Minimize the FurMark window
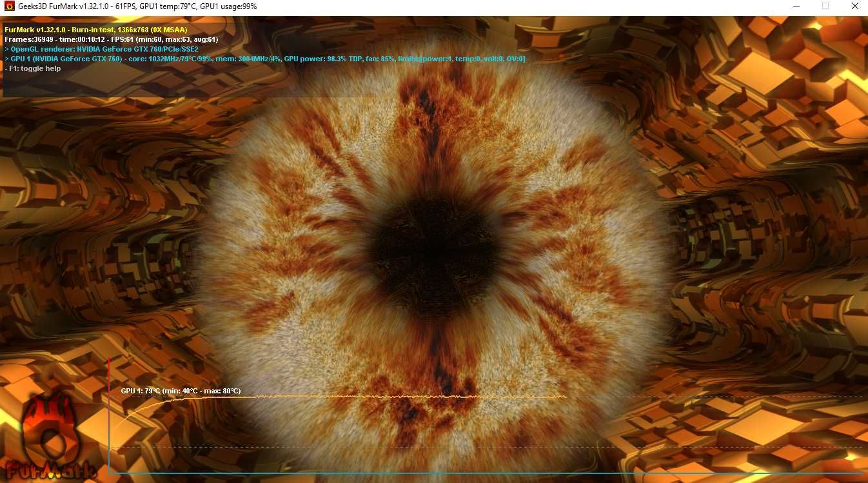The width and height of the screenshot is (868, 483). tap(795, 6)
